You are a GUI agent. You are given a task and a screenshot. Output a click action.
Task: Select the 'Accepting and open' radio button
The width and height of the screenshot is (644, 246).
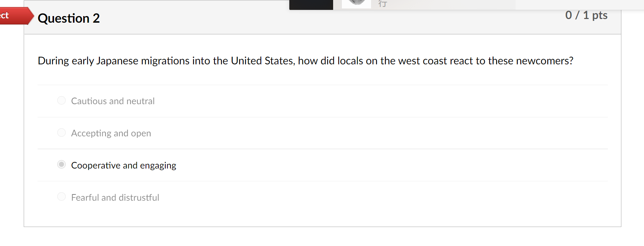[x=61, y=133]
